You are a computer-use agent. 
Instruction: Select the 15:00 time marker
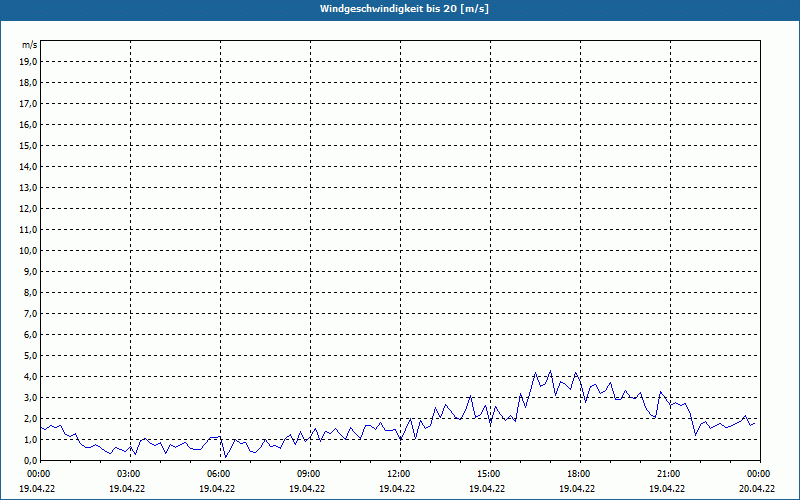coord(488,473)
